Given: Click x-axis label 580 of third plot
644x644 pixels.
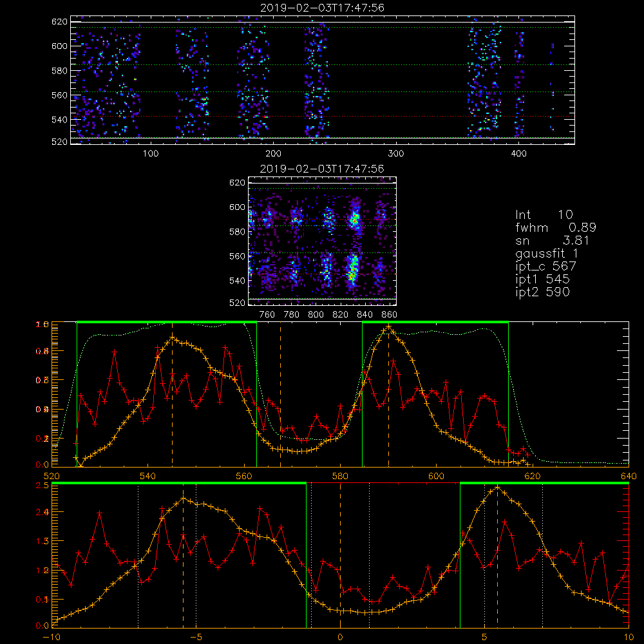Looking at the screenshot, I should [x=340, y=477].
